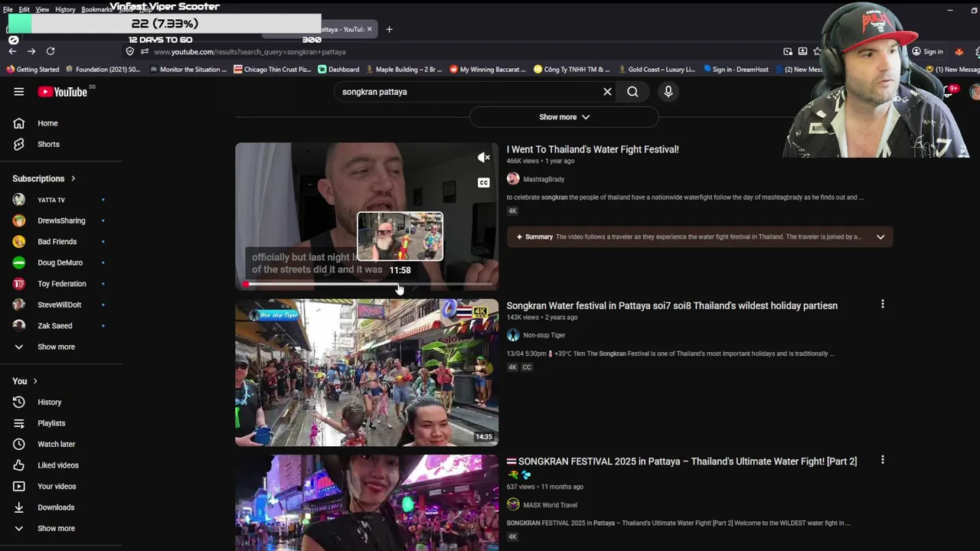Clear the search box with X
Image resolution: width=980 pixels, height=551 pixels.
click(x=607, y=92)
